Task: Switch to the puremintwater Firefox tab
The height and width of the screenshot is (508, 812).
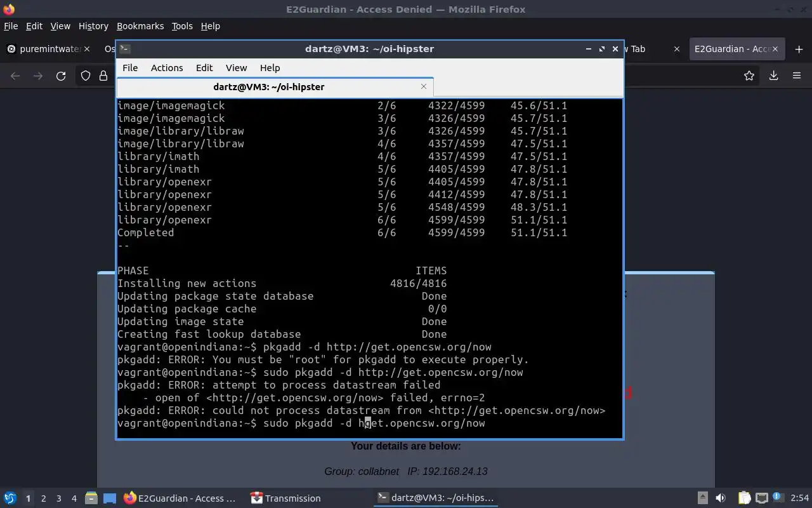Action: [48, 49]
